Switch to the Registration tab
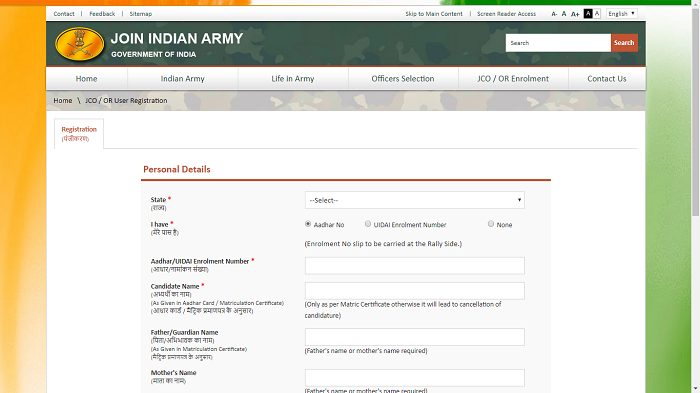Image resolution: width=700 pixels, height=393 pixels. [x=79, y=134]
